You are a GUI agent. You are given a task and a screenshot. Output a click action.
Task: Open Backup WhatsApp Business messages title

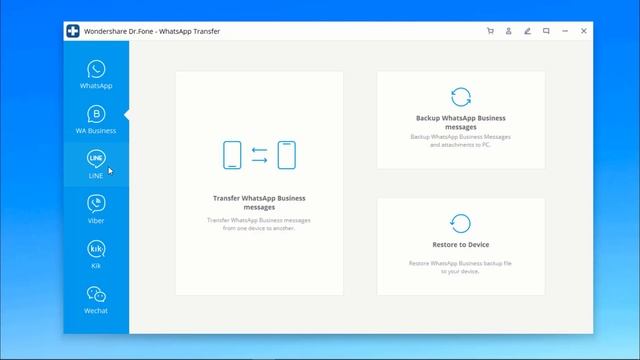point(461,122)
